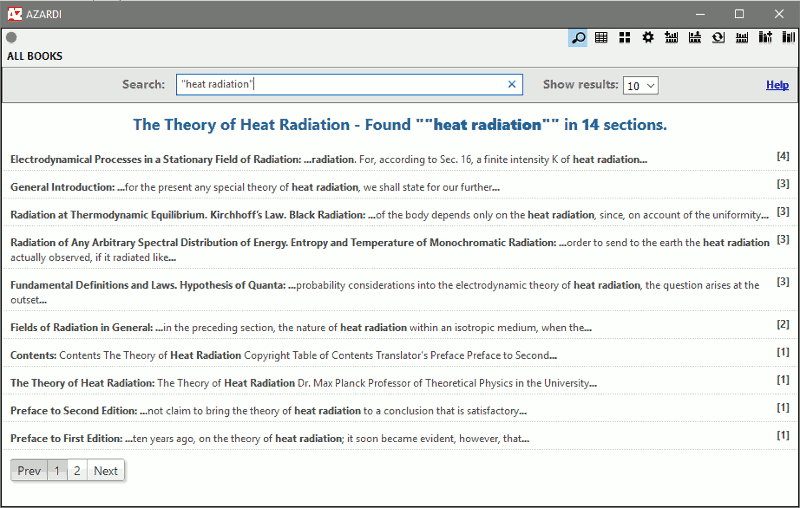Select results page 2

[x=77, y=471]
